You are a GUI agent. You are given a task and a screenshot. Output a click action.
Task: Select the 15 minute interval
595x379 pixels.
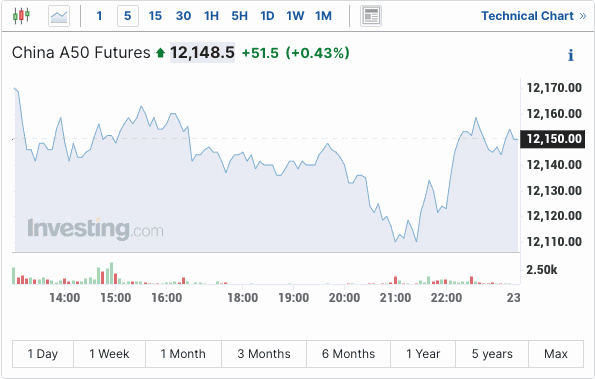pyautogui.click(x=155, y=16)
